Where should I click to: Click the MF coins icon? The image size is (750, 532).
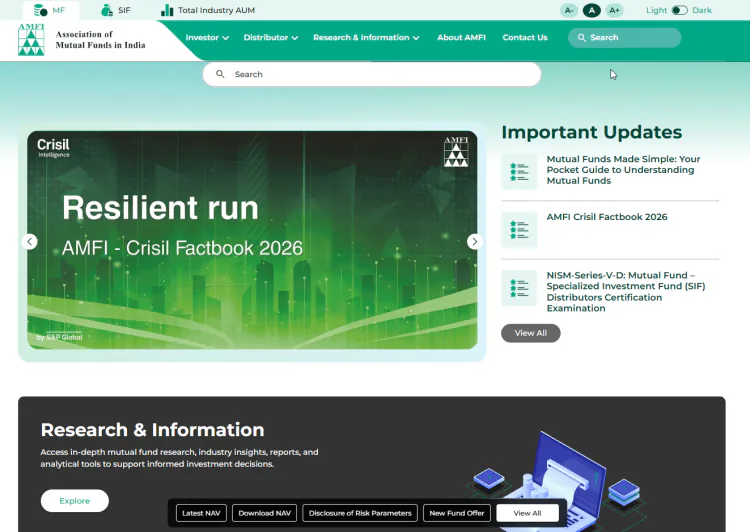point(41,10)
